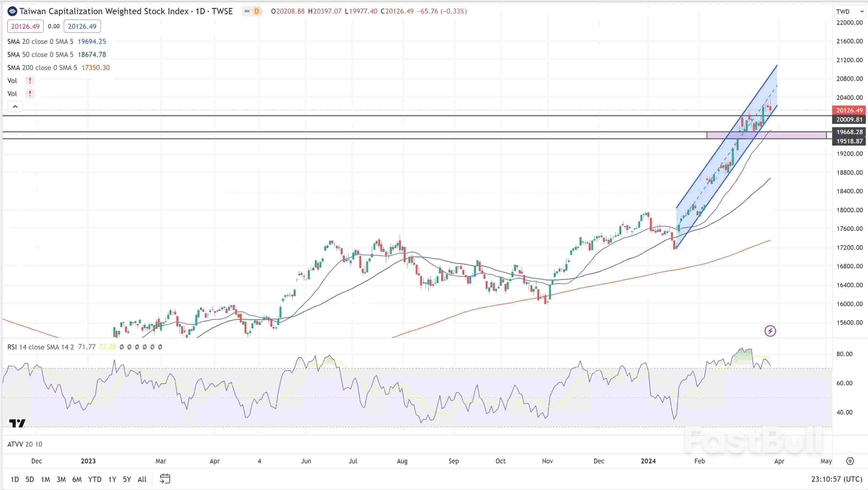This screenshot has width=868, height=490.
Task: Switch to the 5Y range
Action: (127, 479)
